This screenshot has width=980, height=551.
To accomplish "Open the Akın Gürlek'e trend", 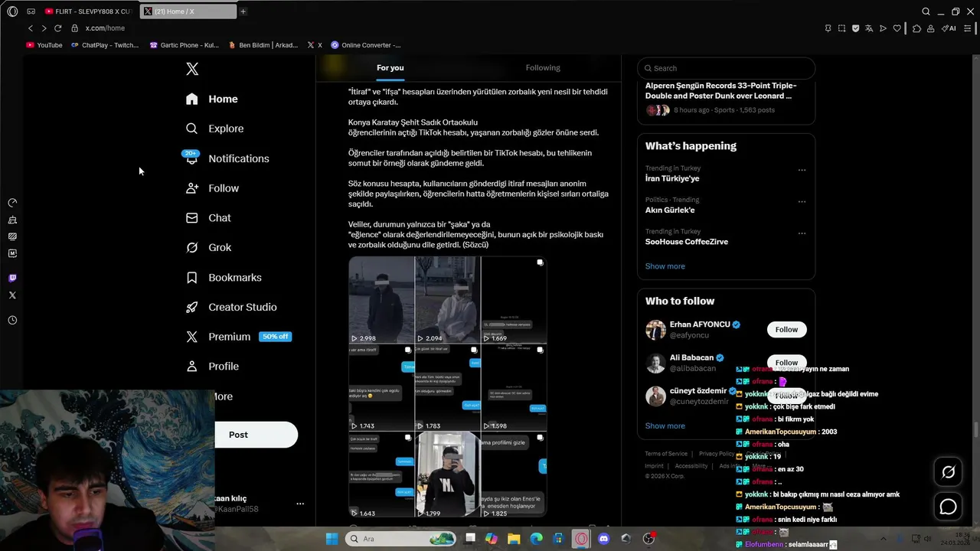I will point(670,210).
